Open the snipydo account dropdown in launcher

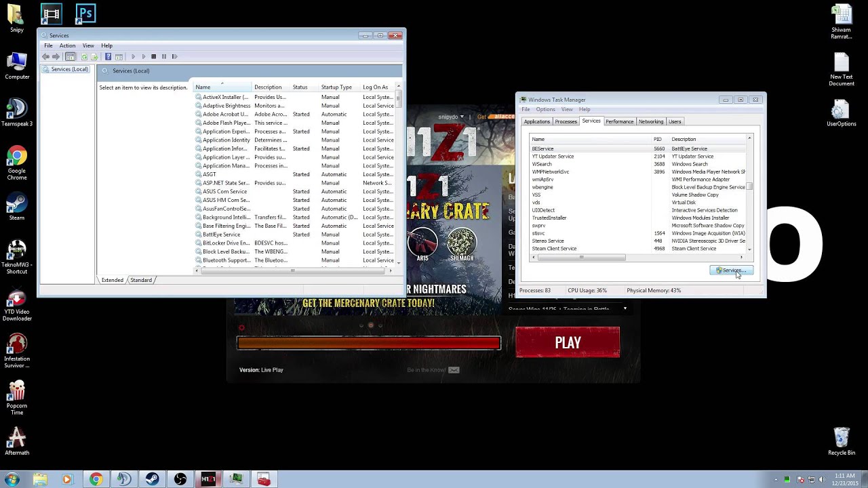(451, 117)
